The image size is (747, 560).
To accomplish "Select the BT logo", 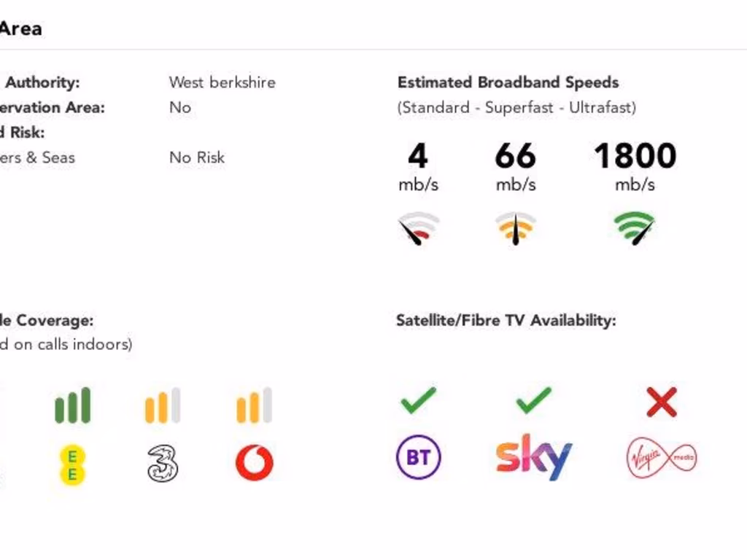I will (418, 457).
